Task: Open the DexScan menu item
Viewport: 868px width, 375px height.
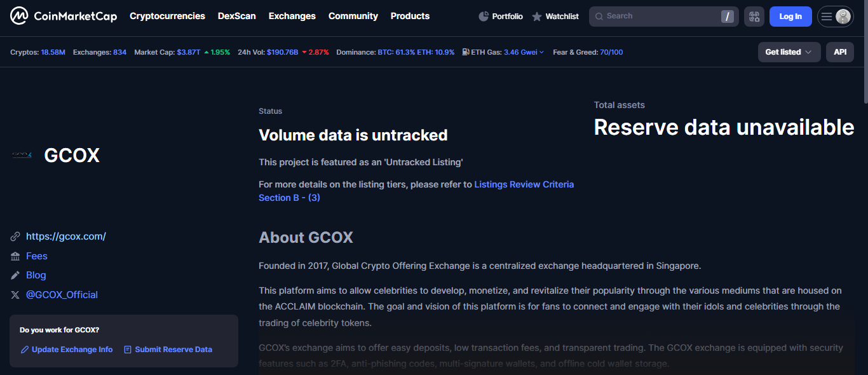Action: point(236,16)
